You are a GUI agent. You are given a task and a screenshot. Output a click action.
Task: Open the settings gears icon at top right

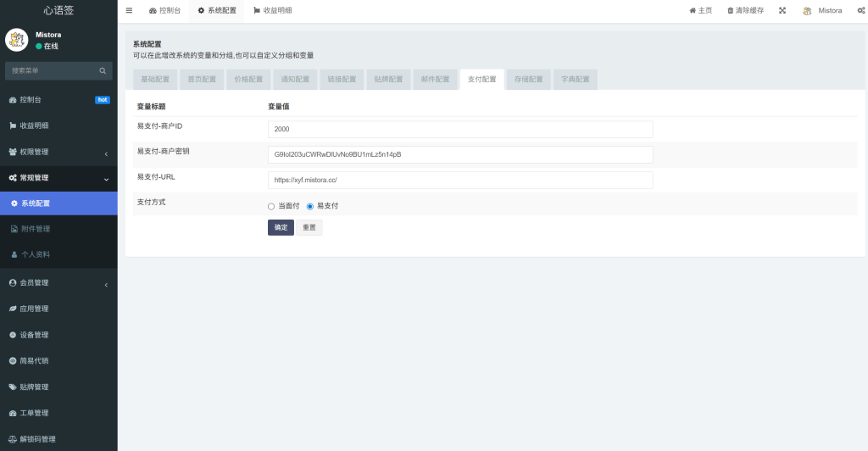(x=861, y=10)
